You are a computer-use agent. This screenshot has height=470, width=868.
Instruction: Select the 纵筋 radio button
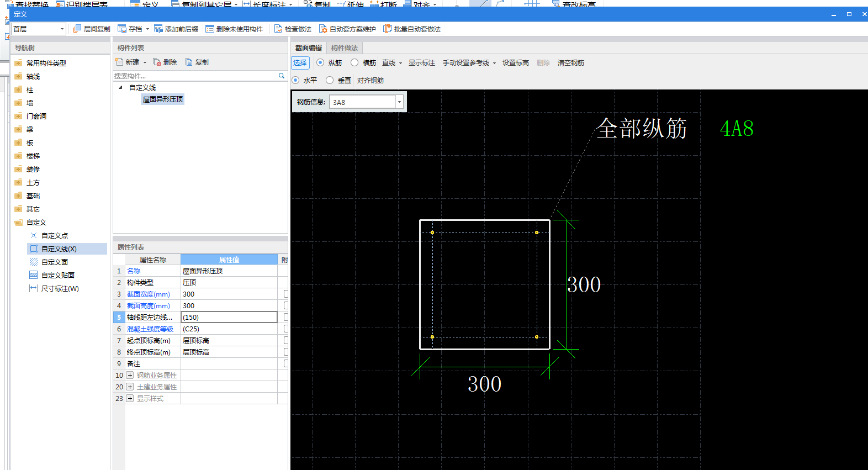(x=320, y=62)
